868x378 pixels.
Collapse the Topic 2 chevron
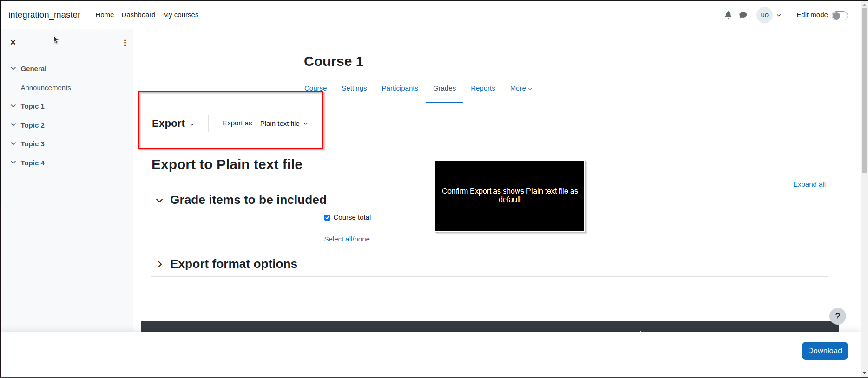point(13,125)
